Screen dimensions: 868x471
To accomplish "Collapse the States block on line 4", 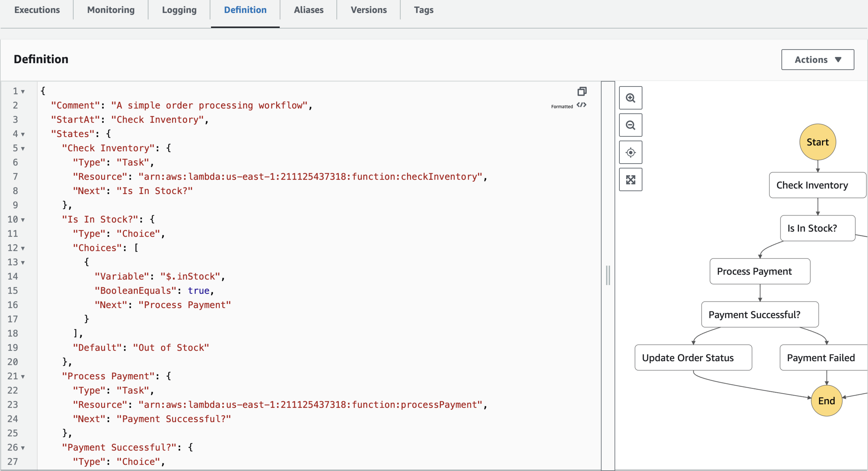I will tap(23, 134).
